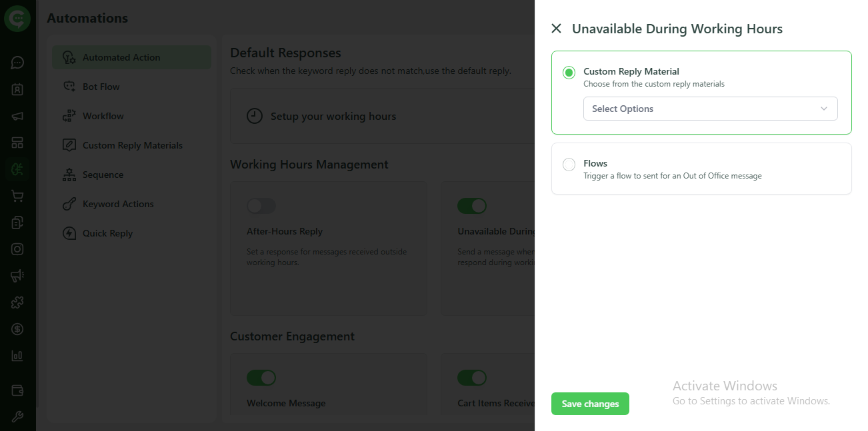Open the contacts panel from the sidebar

tap(17, 89)
